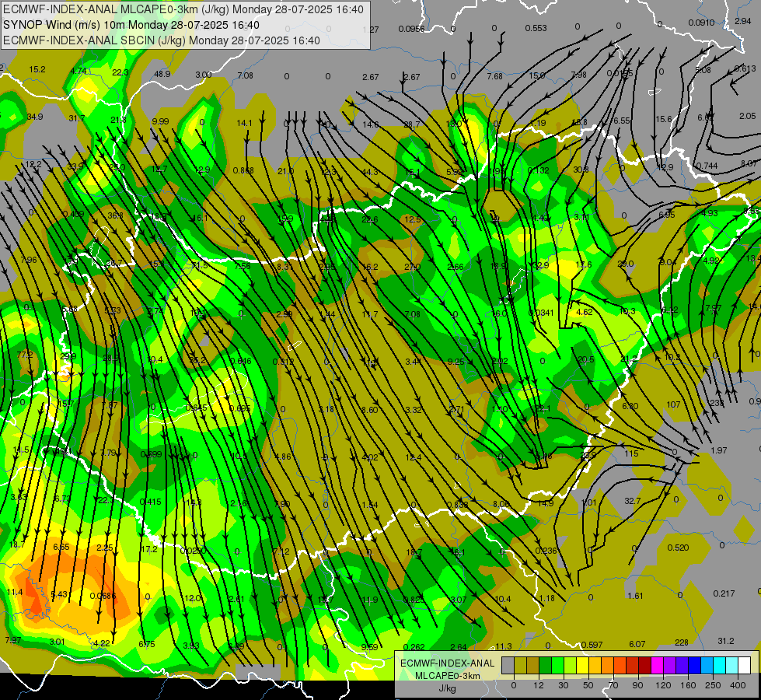Click the map value 32.7
This screenshot has width=761, height=700.
pyautogui.click(x=633, y=501)
